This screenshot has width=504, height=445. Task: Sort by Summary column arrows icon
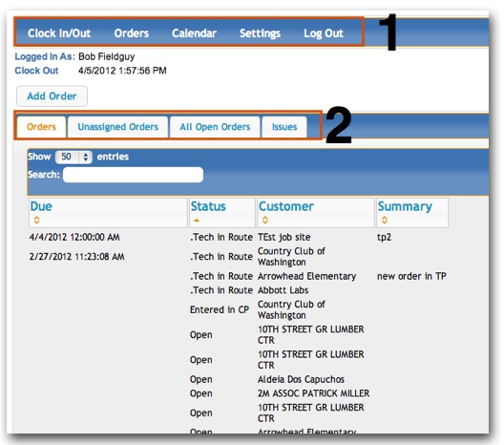pyautogui.click(x=384, y=220)
